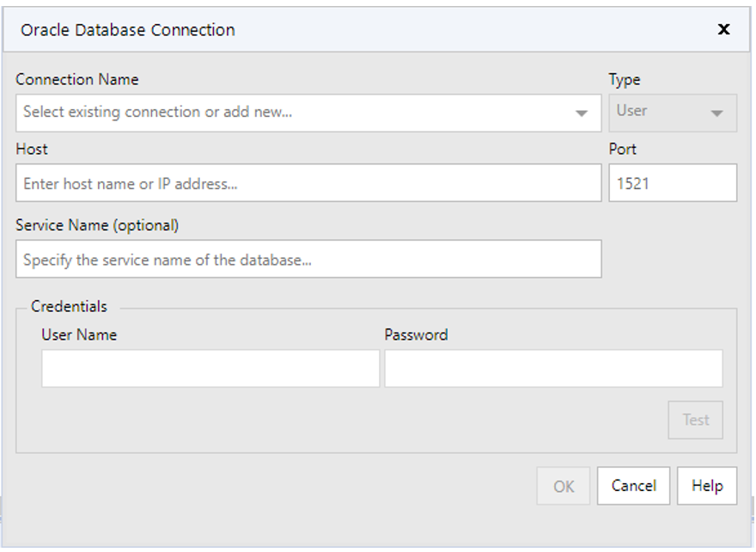Focus the Host name or IP field
This screenshot has width=756, height=552.
point(308,183)
